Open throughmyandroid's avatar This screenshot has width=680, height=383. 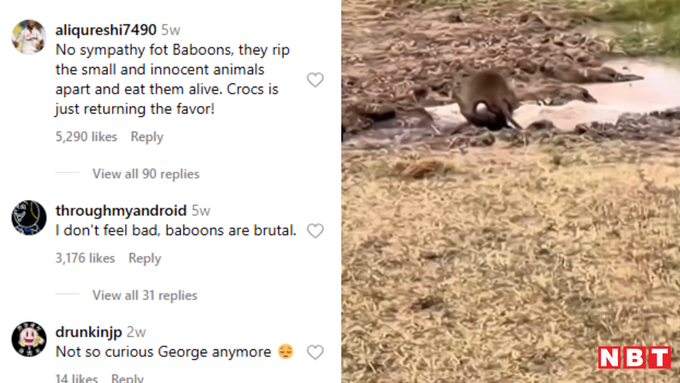tap(29, 218)
